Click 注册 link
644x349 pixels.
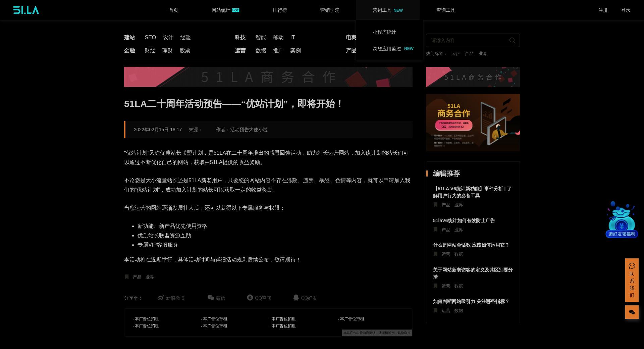point(603,10)
